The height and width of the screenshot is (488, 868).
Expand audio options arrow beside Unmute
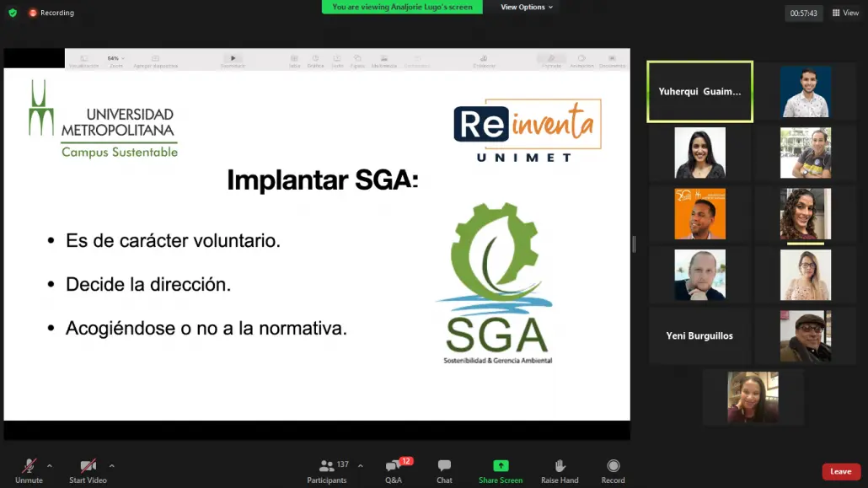click(50, 466)
